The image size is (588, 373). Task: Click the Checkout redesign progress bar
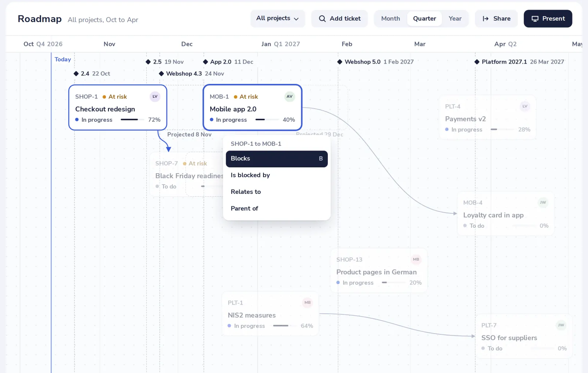tap(132, 120)
